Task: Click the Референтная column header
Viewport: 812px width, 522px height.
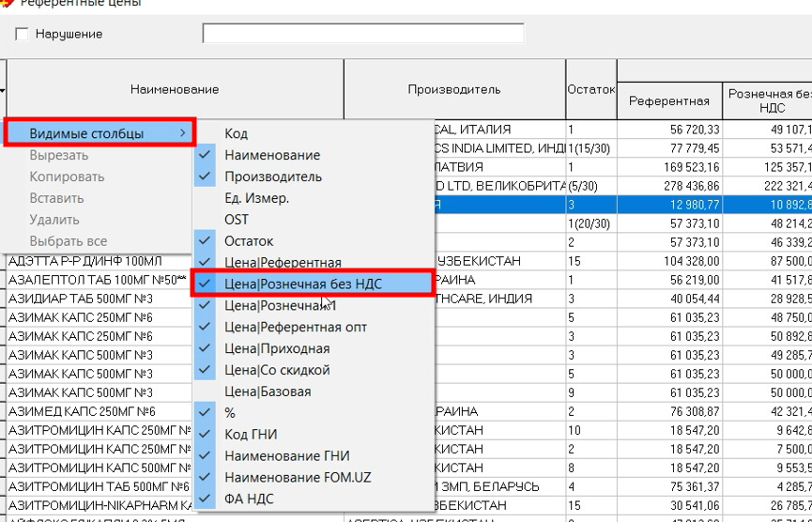Action: coord(669,101)
